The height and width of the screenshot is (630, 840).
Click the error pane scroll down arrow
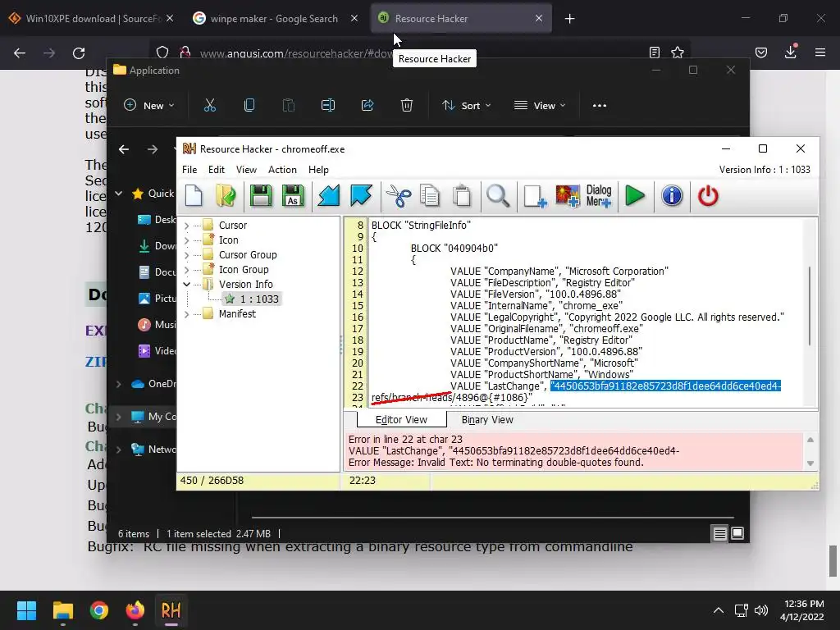point(810,463)
